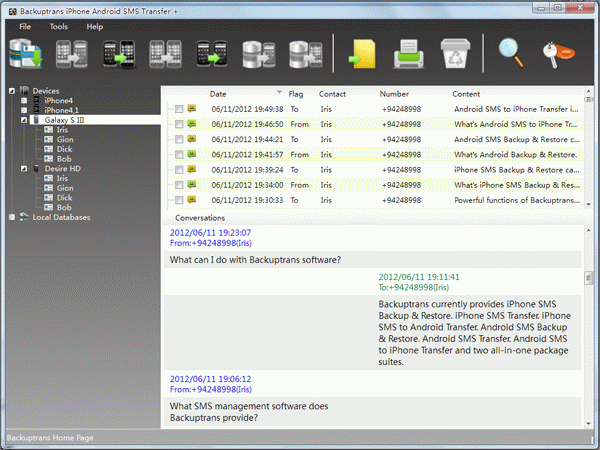Click the Backuptrans Home Page link
The height and width of the screenshot is (450, 600).
point(50,438)
